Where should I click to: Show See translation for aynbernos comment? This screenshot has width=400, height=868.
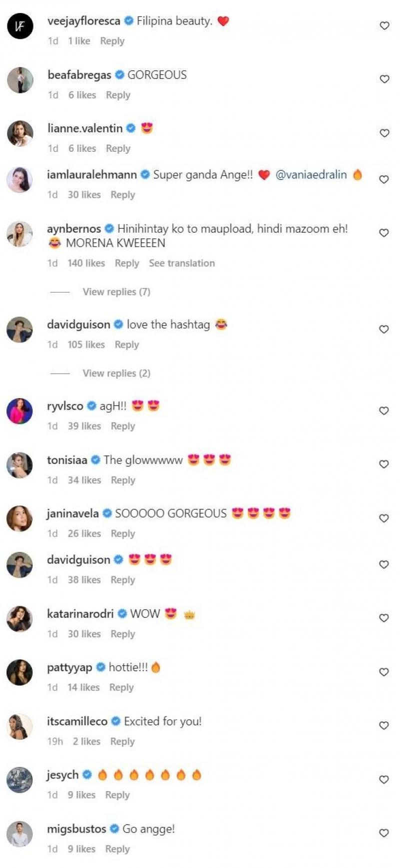(182, 263)
